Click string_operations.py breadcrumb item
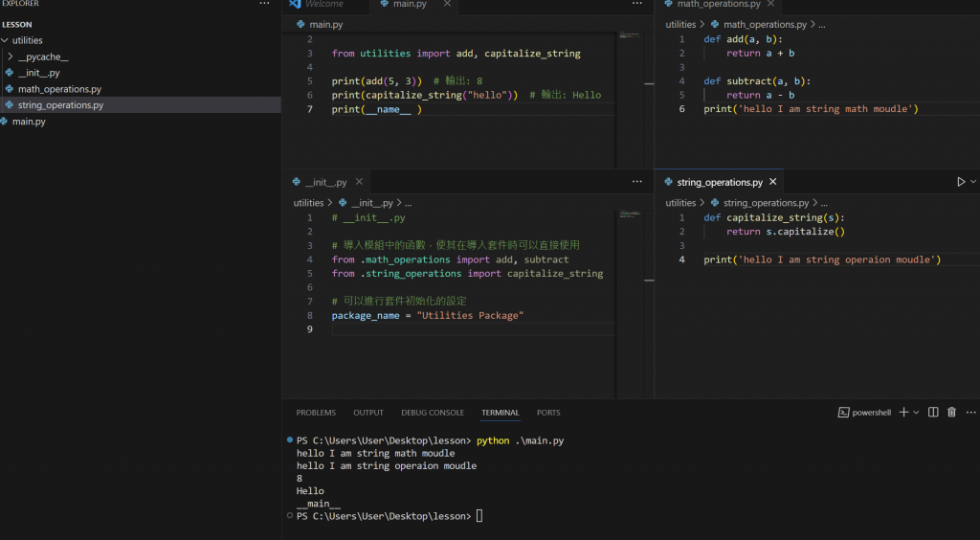 pyautogui.click(x=766, y=203)
